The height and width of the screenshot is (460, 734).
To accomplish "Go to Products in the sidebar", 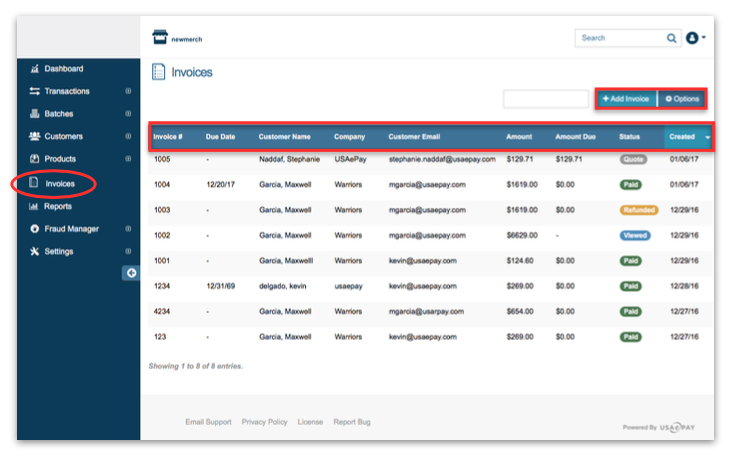I will (59, 159).
